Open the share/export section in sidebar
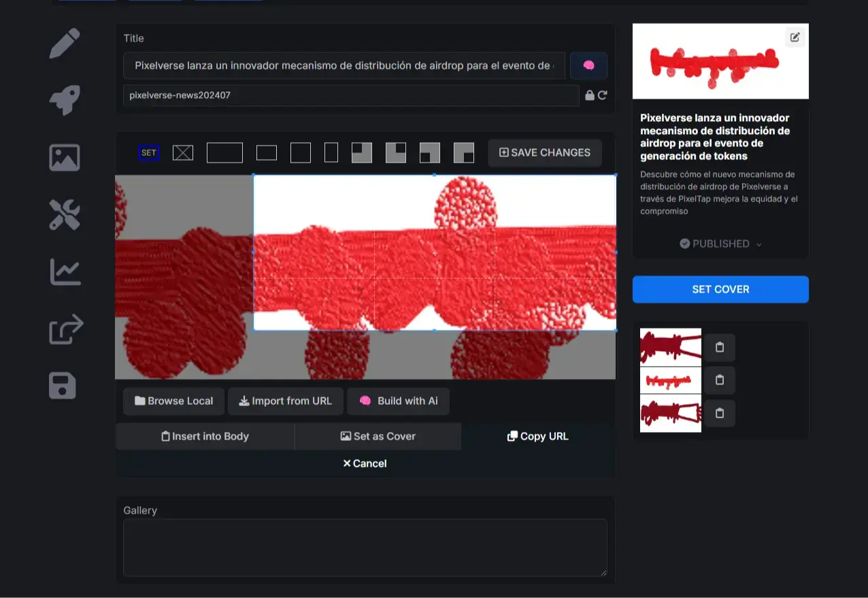Image resolution: width=868 pixels, height=598 pixels. [66, 329]
